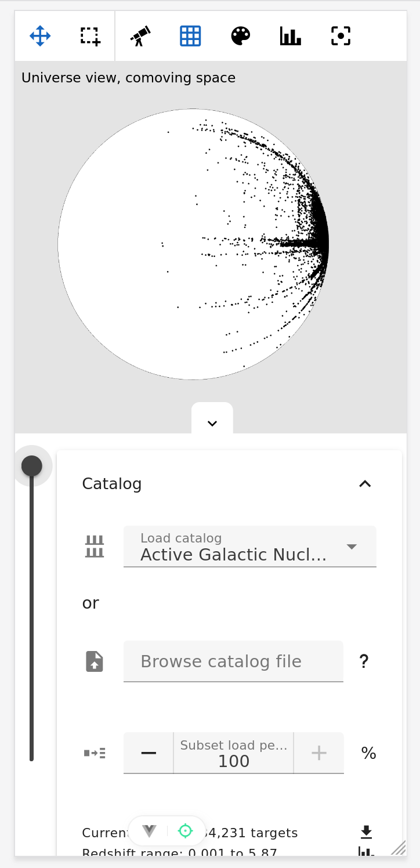Click the vertical slider handle
Viewport: 420px width, 868px height.
pos(32,465)
